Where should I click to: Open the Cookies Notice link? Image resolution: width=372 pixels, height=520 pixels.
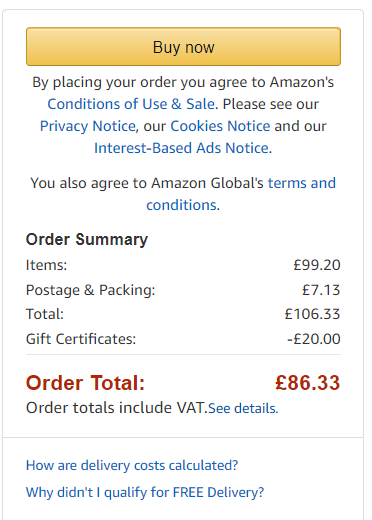220,126
